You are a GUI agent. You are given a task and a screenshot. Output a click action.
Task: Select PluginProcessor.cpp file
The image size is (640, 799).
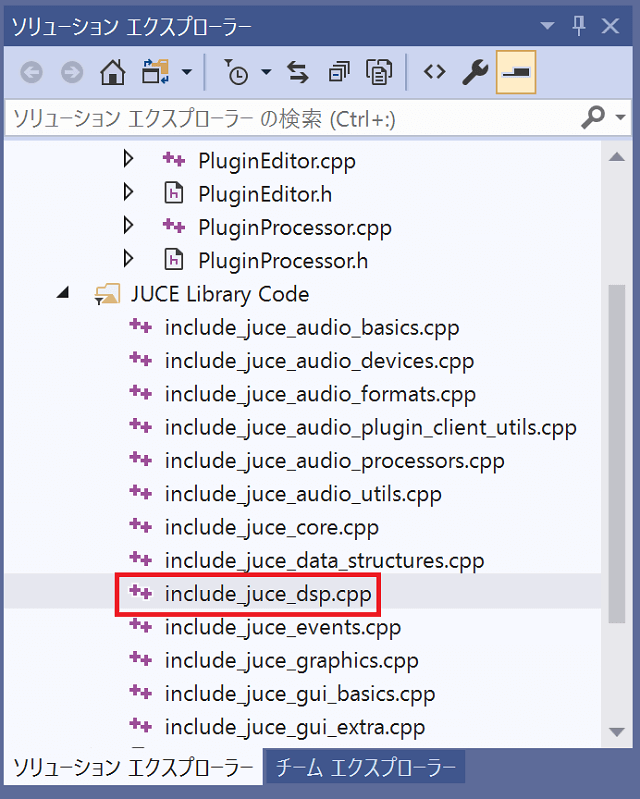[x=295, y=228]
